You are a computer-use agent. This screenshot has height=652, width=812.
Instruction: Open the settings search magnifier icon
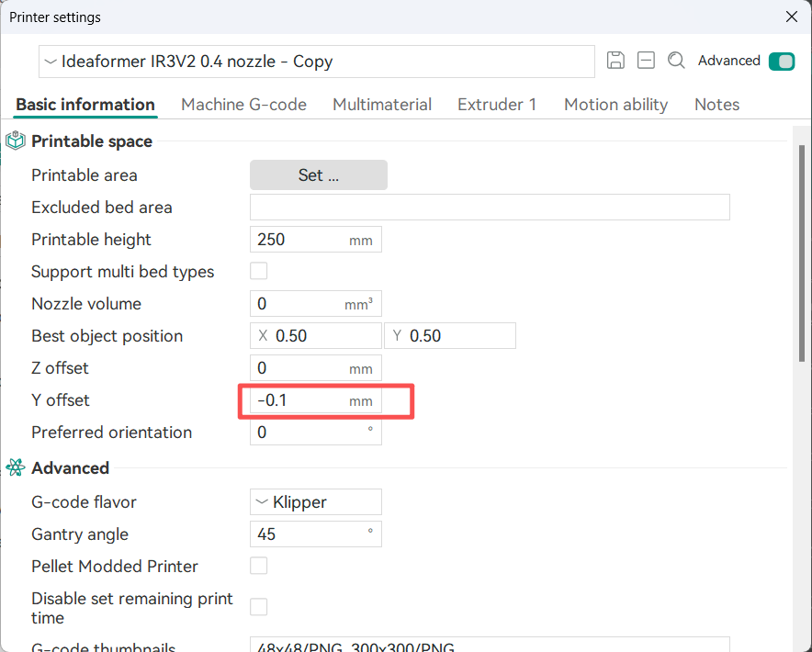pos(676,61)
